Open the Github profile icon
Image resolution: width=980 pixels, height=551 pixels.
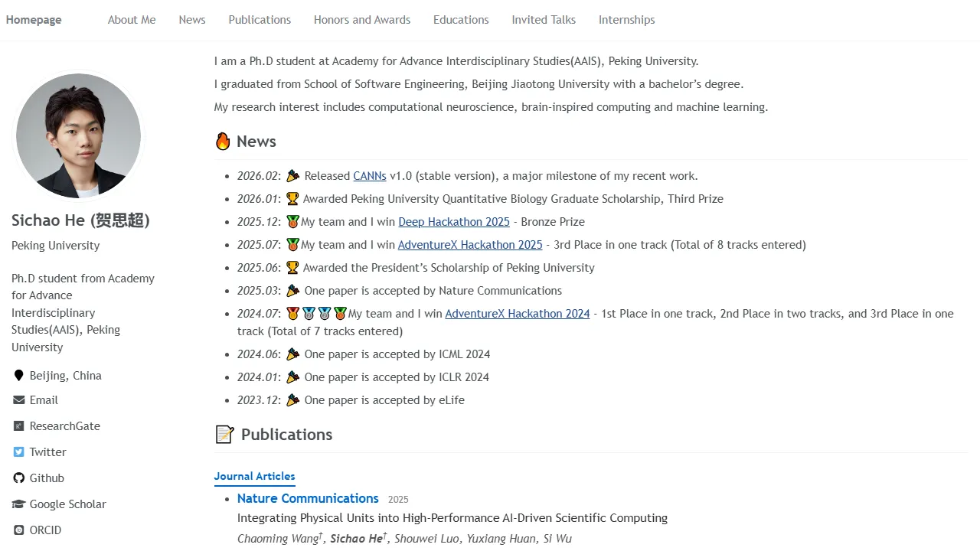(x=17, y=478)
